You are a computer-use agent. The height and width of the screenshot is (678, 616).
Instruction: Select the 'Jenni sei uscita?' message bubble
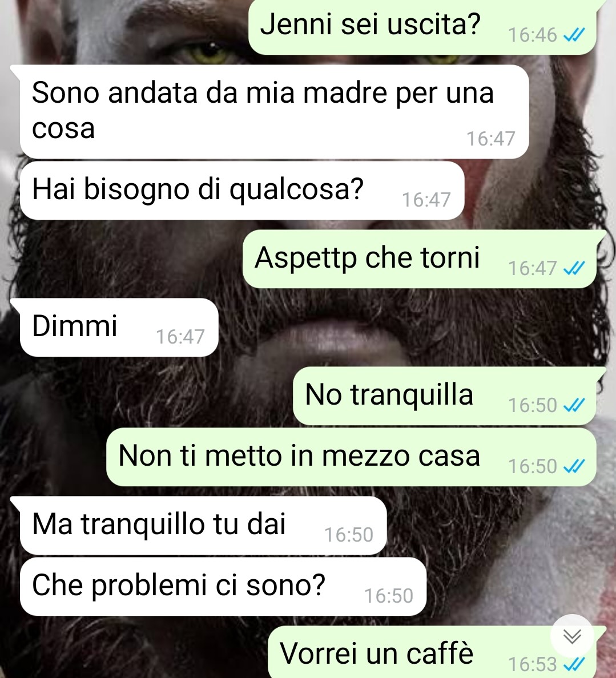[422, 27]
